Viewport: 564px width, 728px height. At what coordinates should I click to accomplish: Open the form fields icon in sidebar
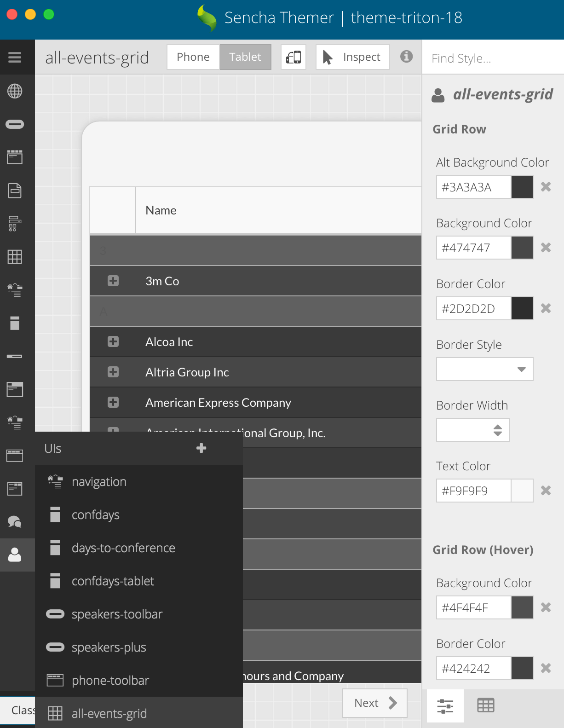coord(15,224)
